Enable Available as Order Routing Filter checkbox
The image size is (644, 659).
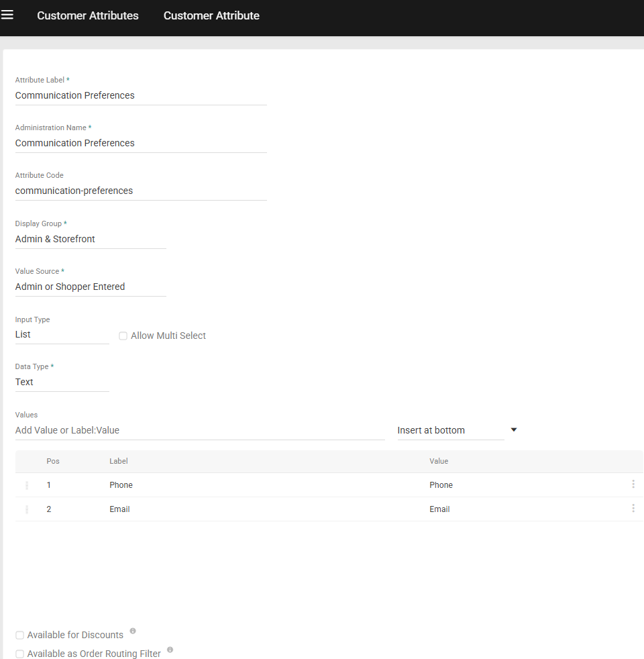coord(19,654)
